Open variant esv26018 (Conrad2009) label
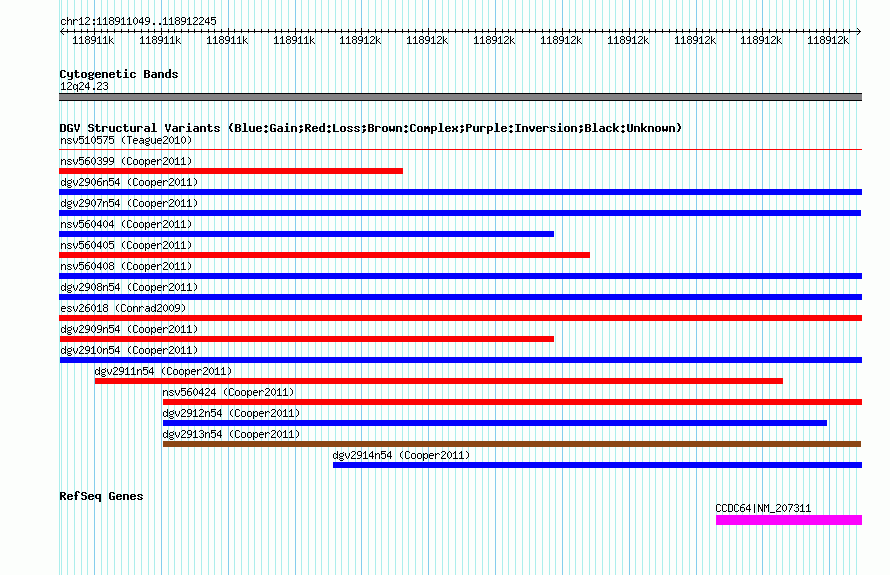Screen dimensions: 890x575 [x=123, y=308]
